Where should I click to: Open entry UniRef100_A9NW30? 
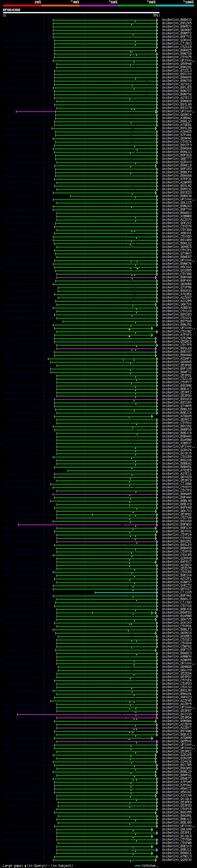click(177, 656)
